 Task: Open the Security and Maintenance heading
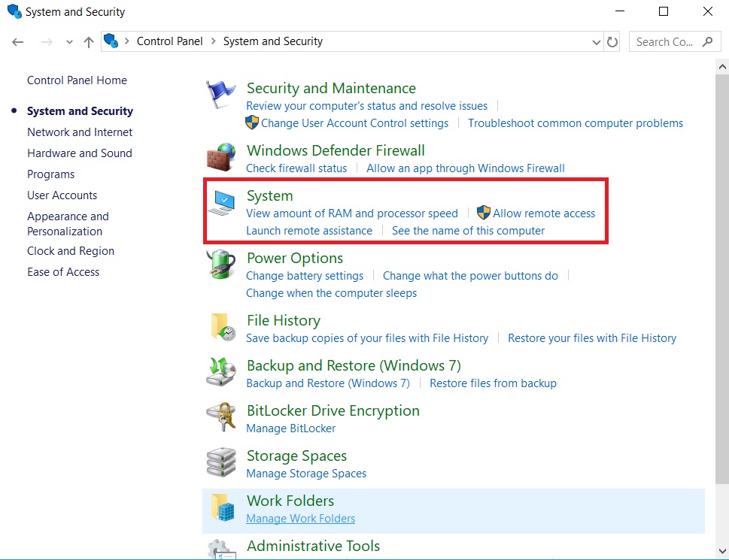[331, 88]
